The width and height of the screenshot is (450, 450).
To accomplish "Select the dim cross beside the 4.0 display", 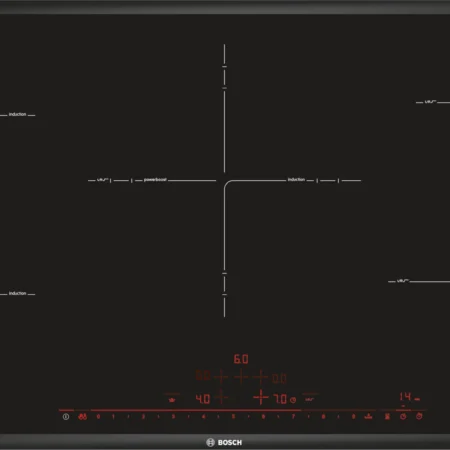I will (221, 397).
